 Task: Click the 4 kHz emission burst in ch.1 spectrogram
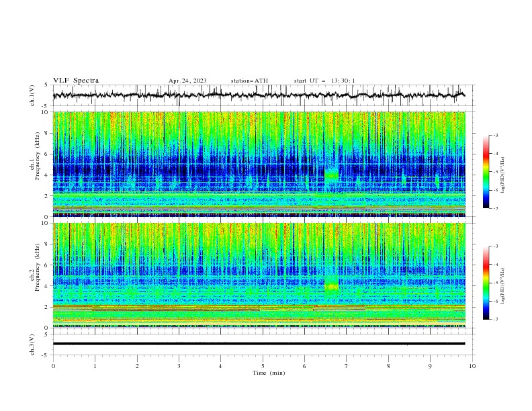[331, 175]
